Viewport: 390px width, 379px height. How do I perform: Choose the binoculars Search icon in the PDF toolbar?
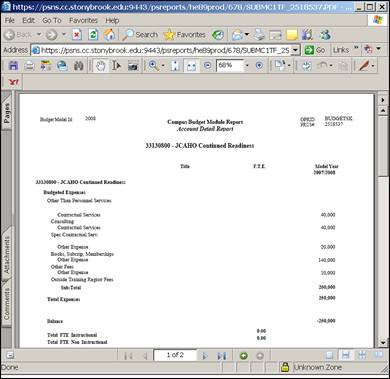pyautogui.click(x=79, y=66)
